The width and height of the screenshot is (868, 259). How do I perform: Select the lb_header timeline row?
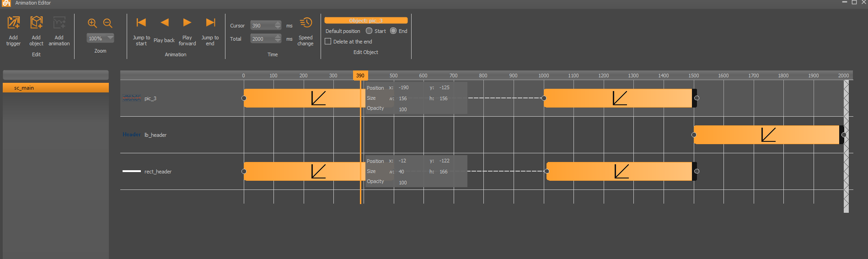click(155, 135)
